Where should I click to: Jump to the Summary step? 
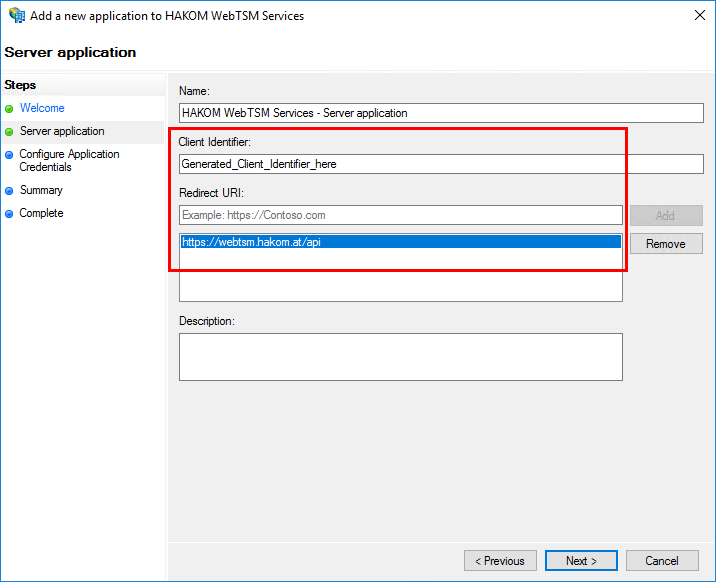click(41, 190)
